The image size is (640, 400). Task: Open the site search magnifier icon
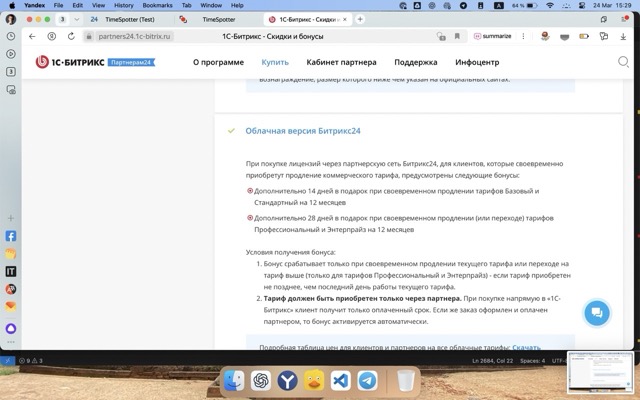click(623, 62)
